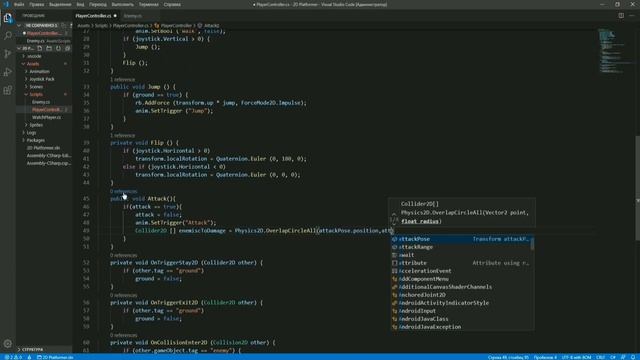This screenshot has height=360, width=640.
Task: Open the Source Control view
Action: tap(8, 54)
